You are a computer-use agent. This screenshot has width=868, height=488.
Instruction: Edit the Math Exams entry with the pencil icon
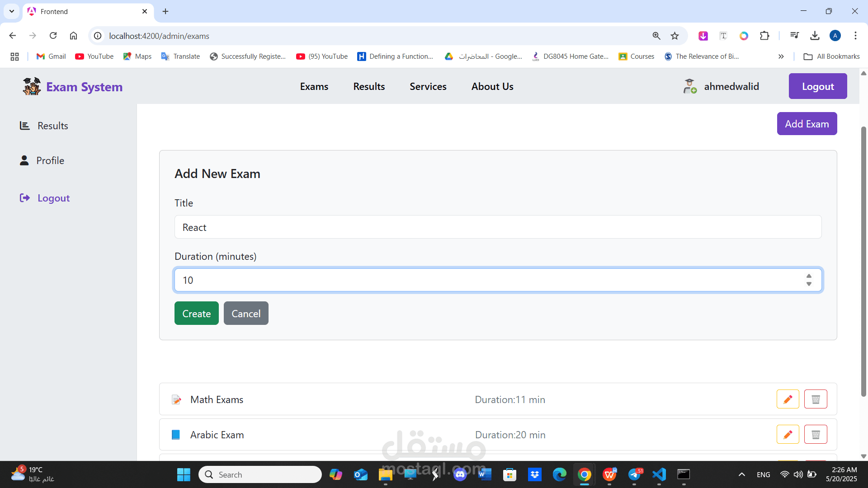click(x=788, y=399)
